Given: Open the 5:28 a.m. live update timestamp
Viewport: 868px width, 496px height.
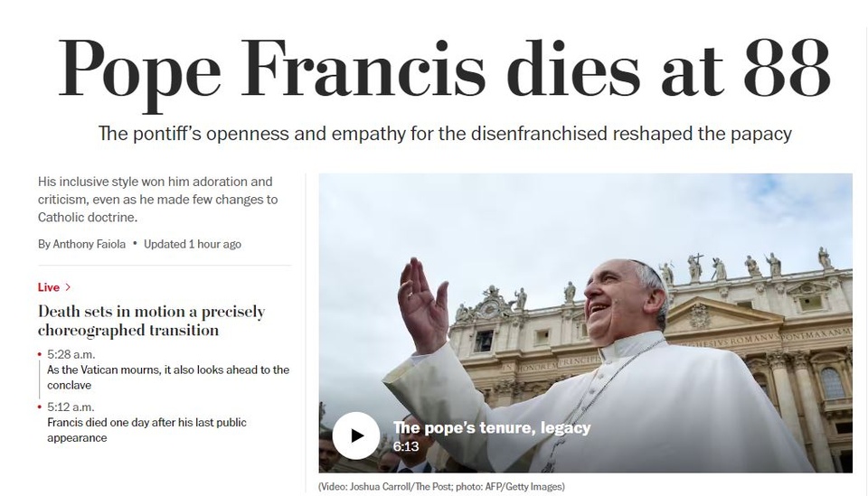Looking at the screenshot, I should click(x=71, y=354).
